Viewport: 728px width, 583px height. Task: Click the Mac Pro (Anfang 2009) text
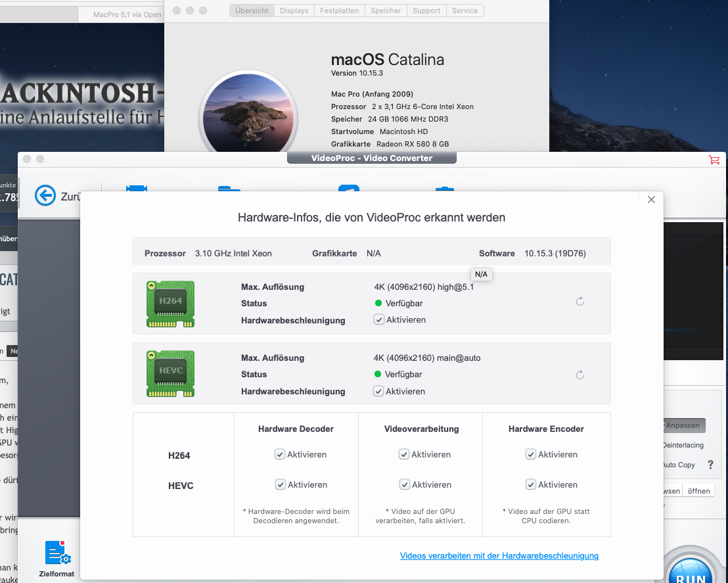(372, 94)
